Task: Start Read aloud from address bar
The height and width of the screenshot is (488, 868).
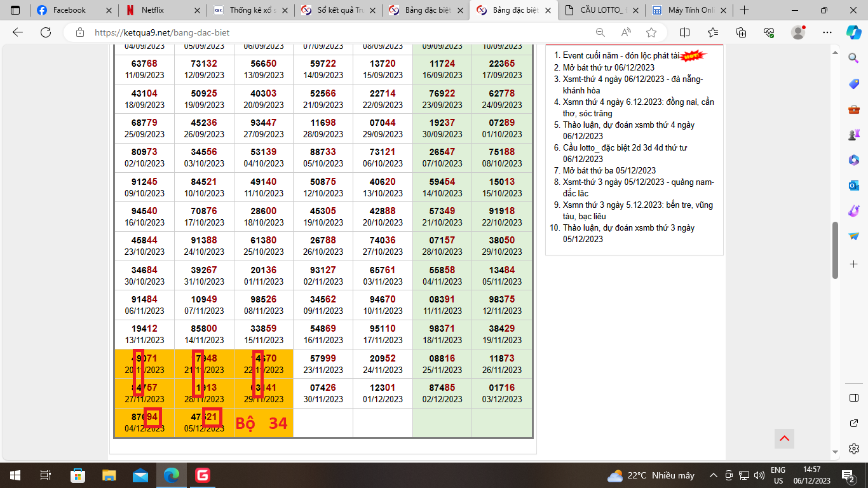Action: (x=626, y=32)
